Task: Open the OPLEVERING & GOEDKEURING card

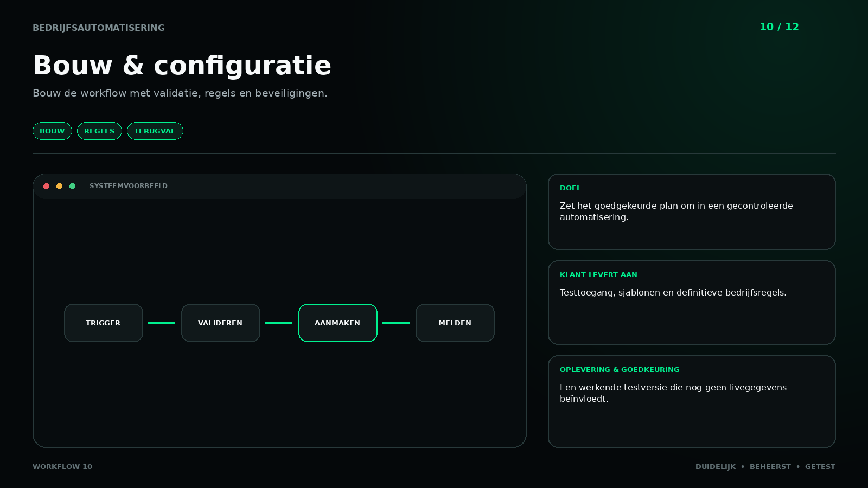Action: [692, 401]
